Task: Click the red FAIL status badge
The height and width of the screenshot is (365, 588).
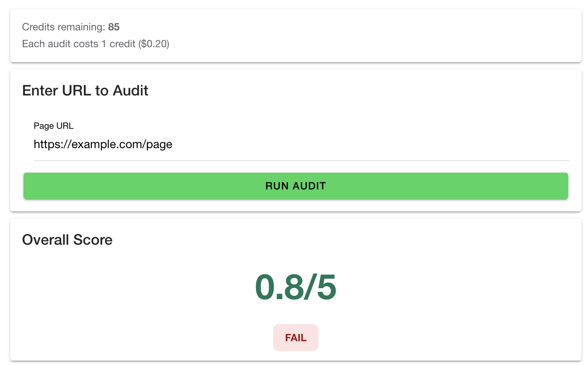Action: (x=295, y=338)
